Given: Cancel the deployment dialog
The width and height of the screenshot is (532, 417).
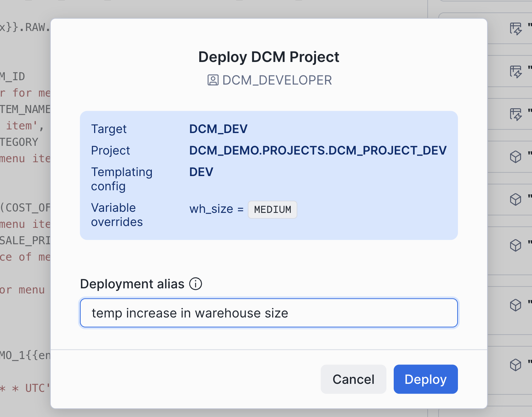Looking at the screenshot, I should coord(353,379).
